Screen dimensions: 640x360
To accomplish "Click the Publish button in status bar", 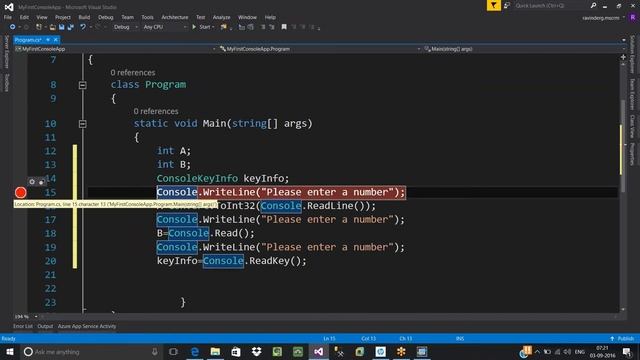I will [x=622, y=338].
